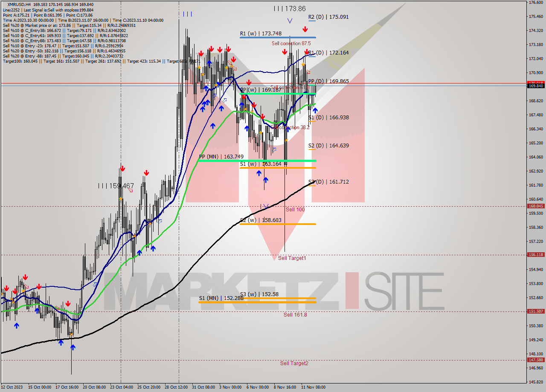Image resolution: width=546 pixels, height=392 pixels.
Task: Select the red 151.507 price tag on axis
Action: [536, 311]
